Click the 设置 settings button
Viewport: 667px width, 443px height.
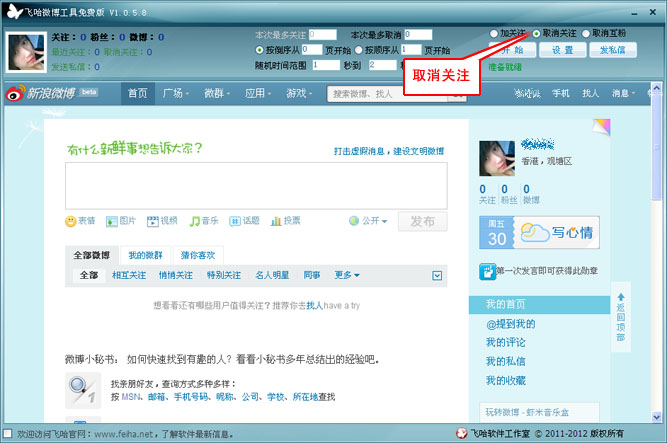[563, 50]
